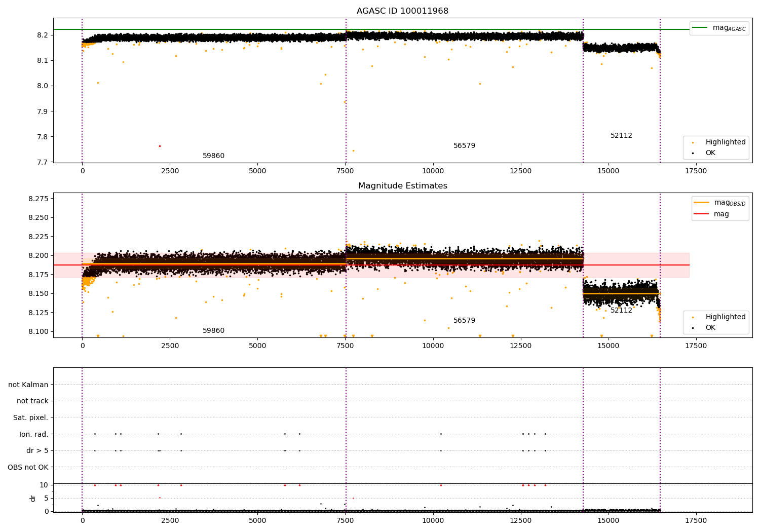Click the '8.250' y-tick label
Viewport: 760px width, 532px height.
(39, 217)
